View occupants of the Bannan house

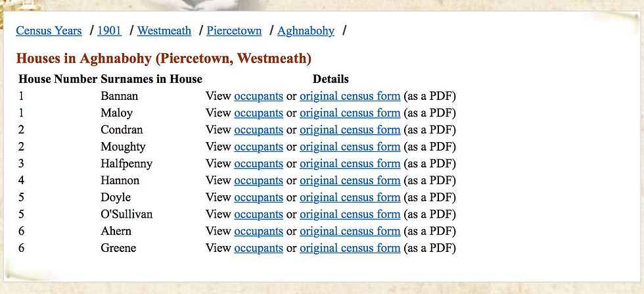point(258,96)
